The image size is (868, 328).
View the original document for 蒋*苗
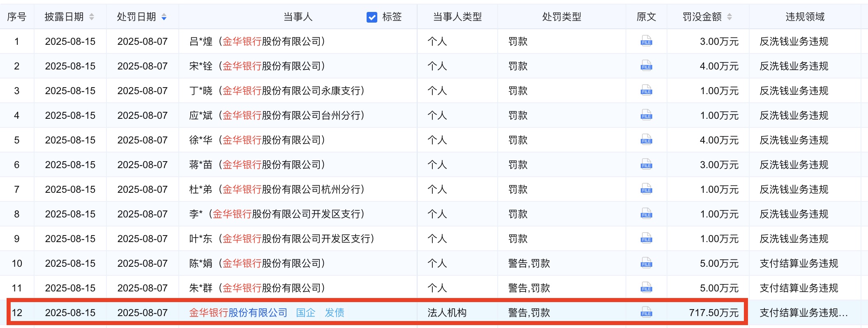[x=646, y=165]
